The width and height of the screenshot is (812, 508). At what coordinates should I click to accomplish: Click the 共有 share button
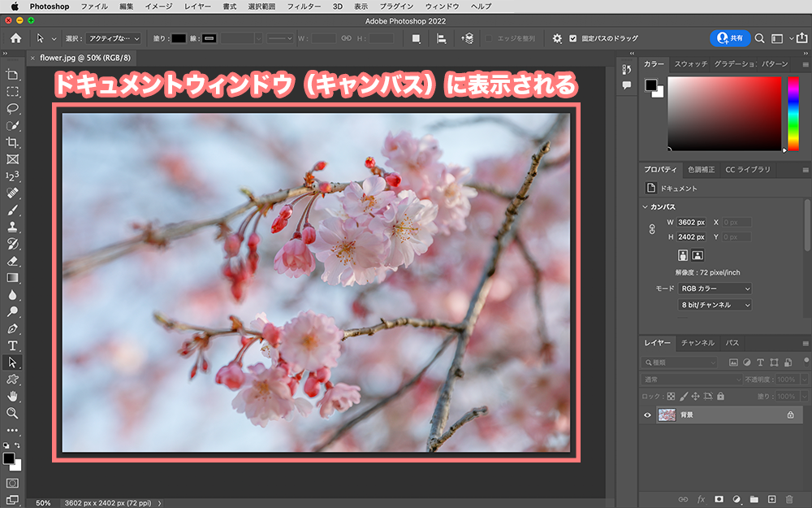click(x=730, y=38)
